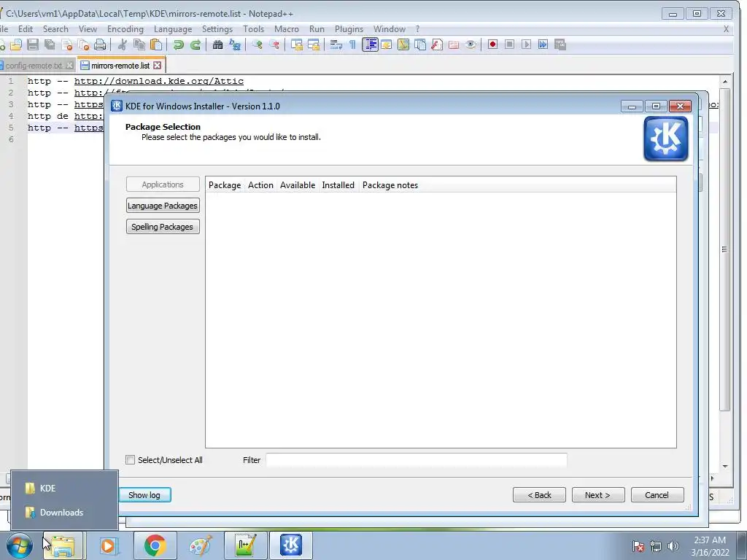Sort by Available column header

click(298, 185)
